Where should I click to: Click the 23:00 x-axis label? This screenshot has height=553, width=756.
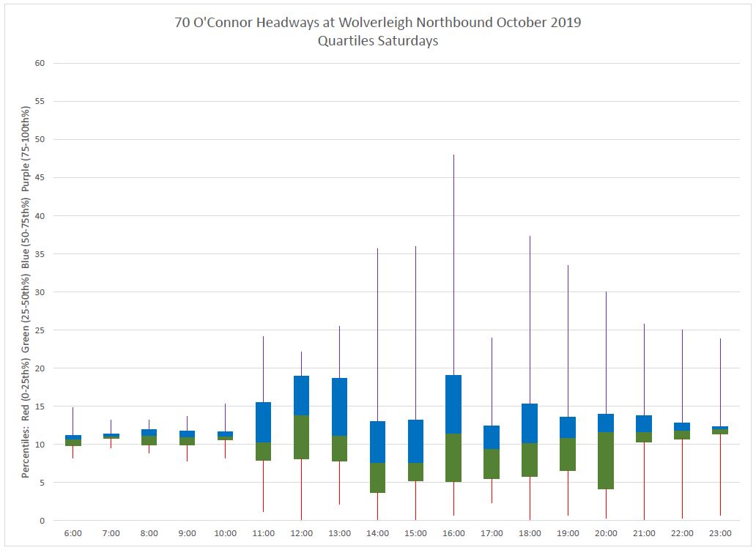tap(720, 533)
